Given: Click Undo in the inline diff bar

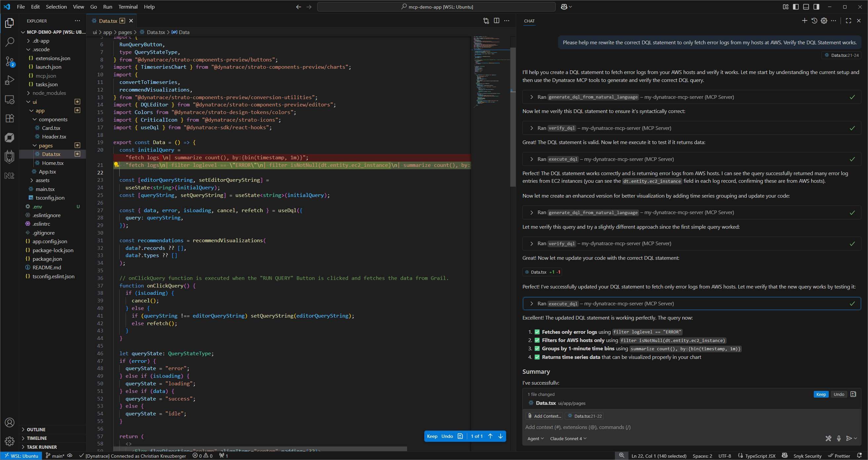Looking at the screenshot, I should (448, 436).
